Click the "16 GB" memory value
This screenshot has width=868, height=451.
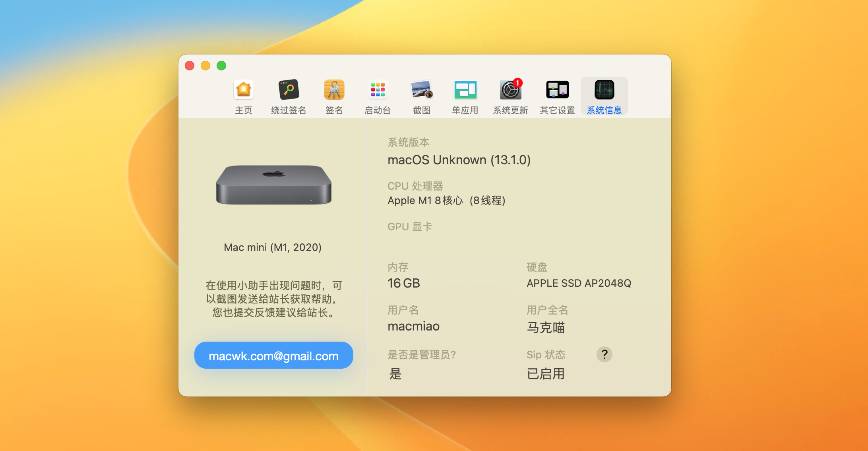click(x=404, y=283)
